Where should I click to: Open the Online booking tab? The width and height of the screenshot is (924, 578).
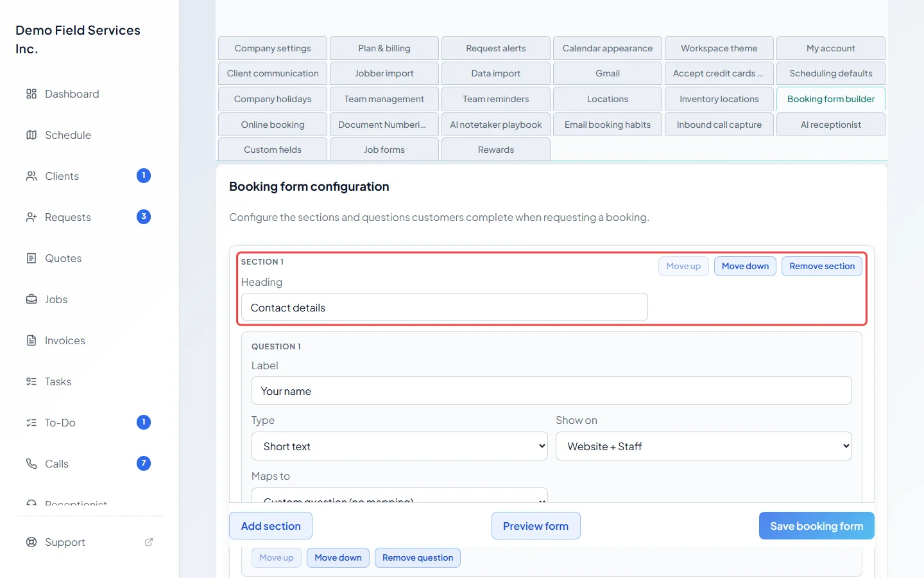[x=273, y=125]
